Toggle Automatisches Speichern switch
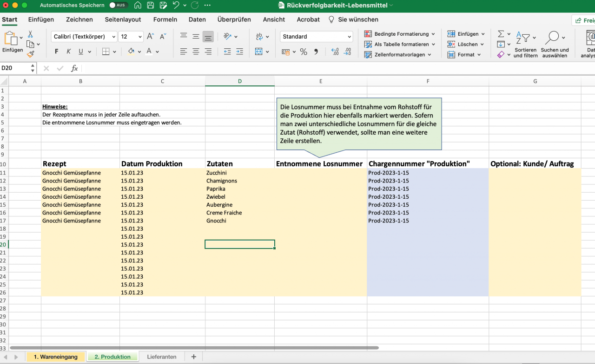 (119, 5)
